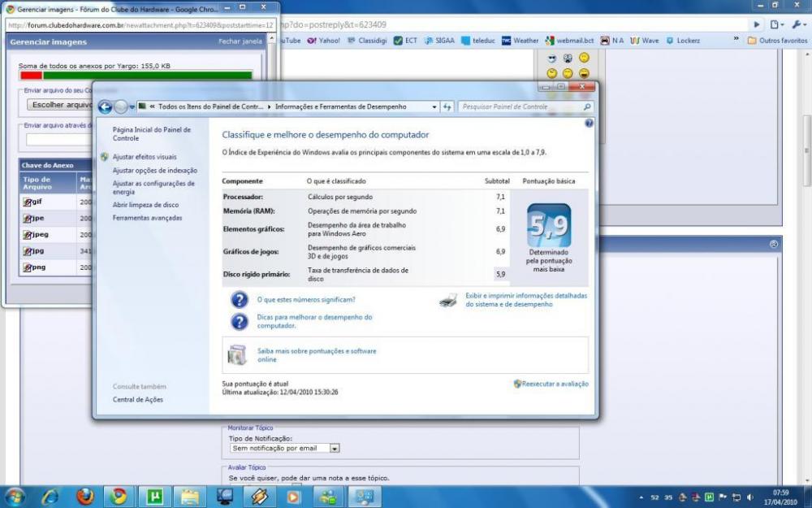This screenshot has height=508, width=812.
Task: Click the blue help icon in Control Panel
Action: [x=589, y=124]
